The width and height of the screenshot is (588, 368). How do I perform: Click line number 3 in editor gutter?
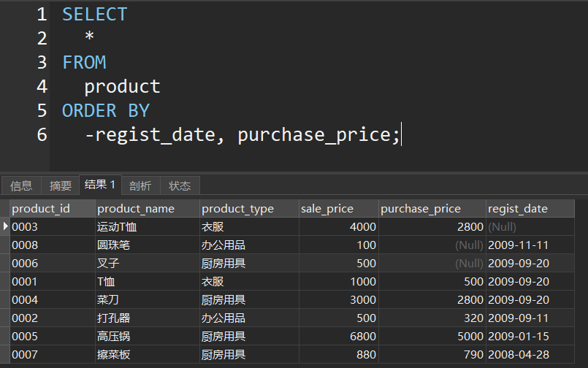pyautogui.click(x=41, y=63)
